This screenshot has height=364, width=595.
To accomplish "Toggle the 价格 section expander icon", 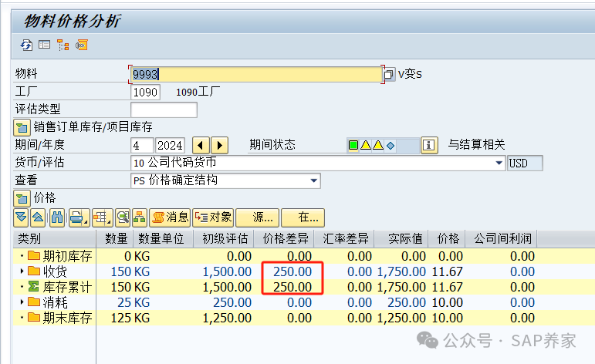I will coord(22,198).
